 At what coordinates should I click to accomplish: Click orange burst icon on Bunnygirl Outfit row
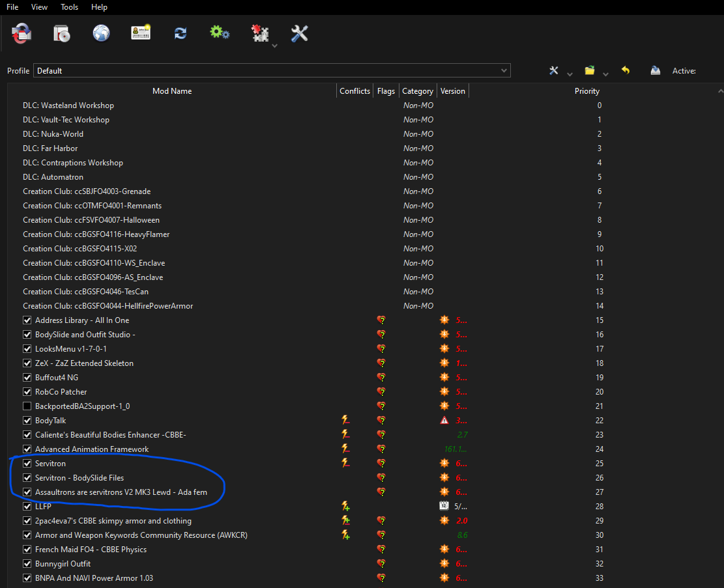point(444,563)
